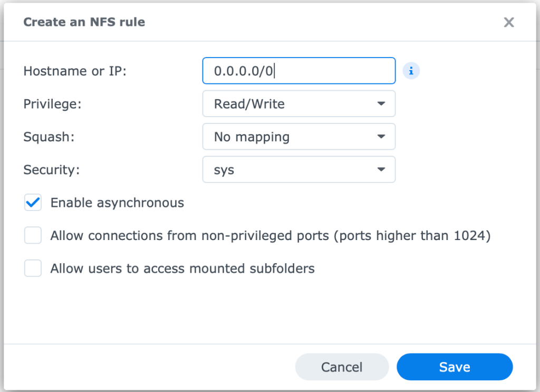Open the sys security combo box
Viewport: 540px width, 392px height.
[298, 170]
